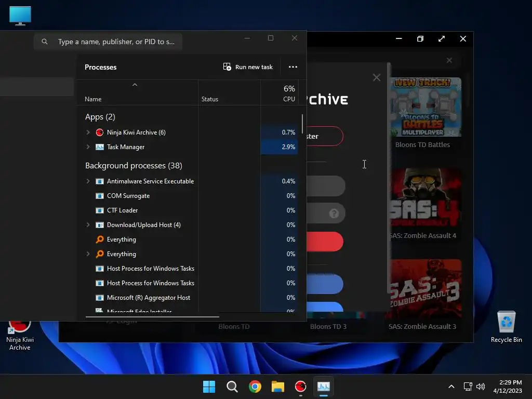This screenshot has height=399, width=532.
Task: Switch to Ninja Kiwi Archive taskbar icon
Action: (x=301, y=387)
